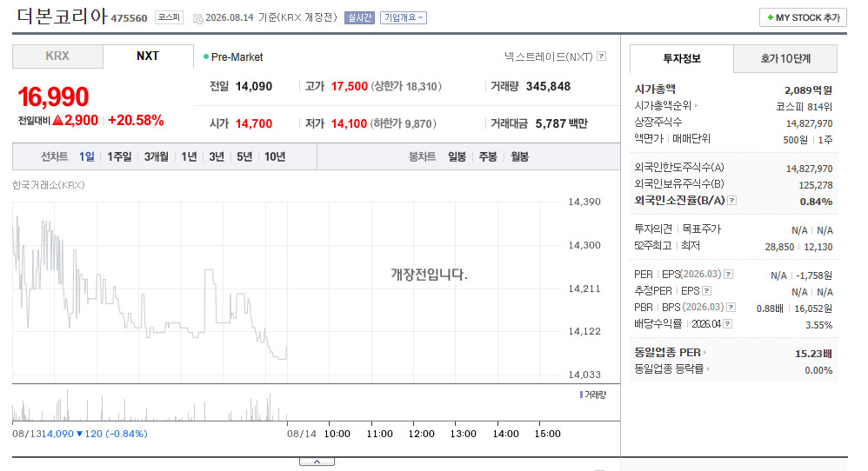Open the 투자정보 tab
This screenshot has height=471, width=868.
pos(682,58)
